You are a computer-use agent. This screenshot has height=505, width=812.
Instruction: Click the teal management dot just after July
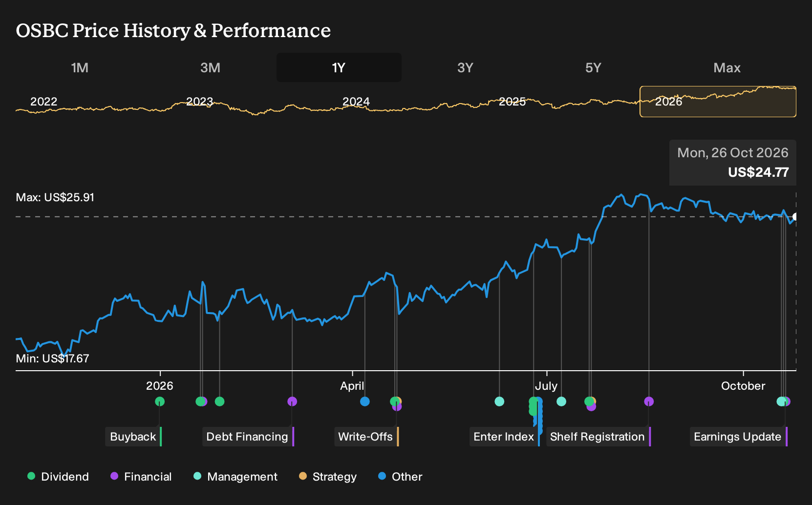click(561, 401)
